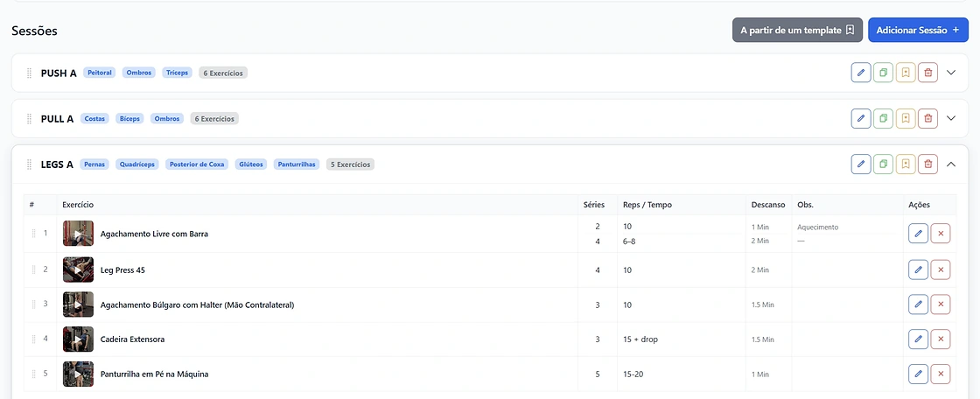Screen dimensions: 980x399
Task: Click A partir de um template button
Action: (x=797, y=30)
